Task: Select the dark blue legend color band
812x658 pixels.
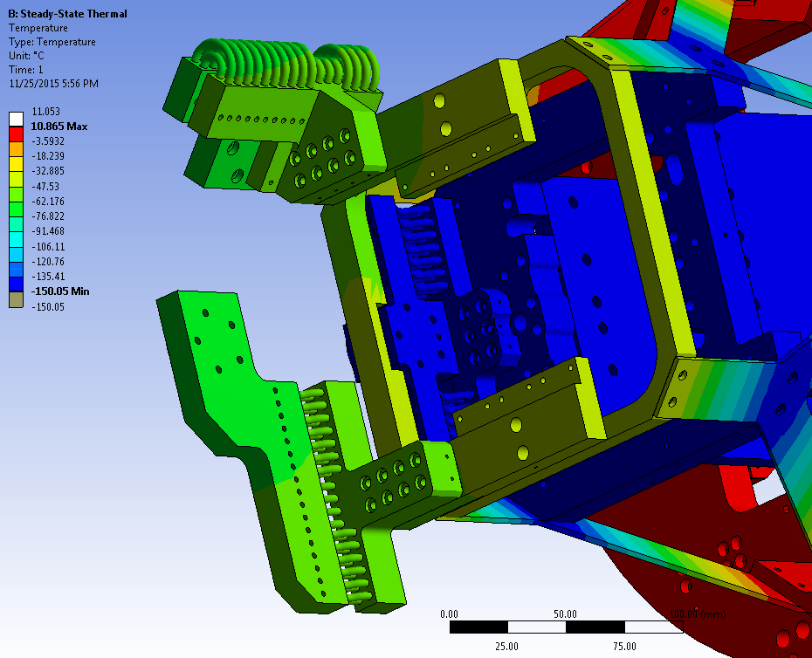Action: (x=16, y=284)
